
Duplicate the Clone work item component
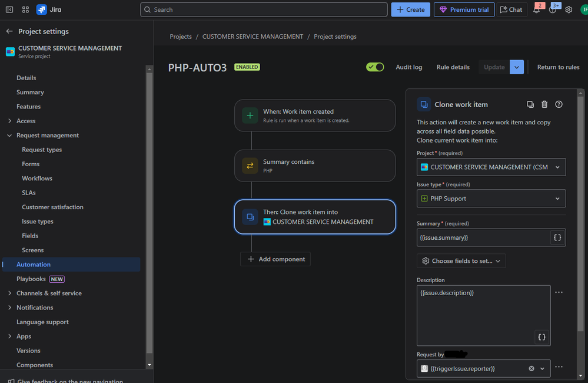pyautogui.click(x=530, y=104)
